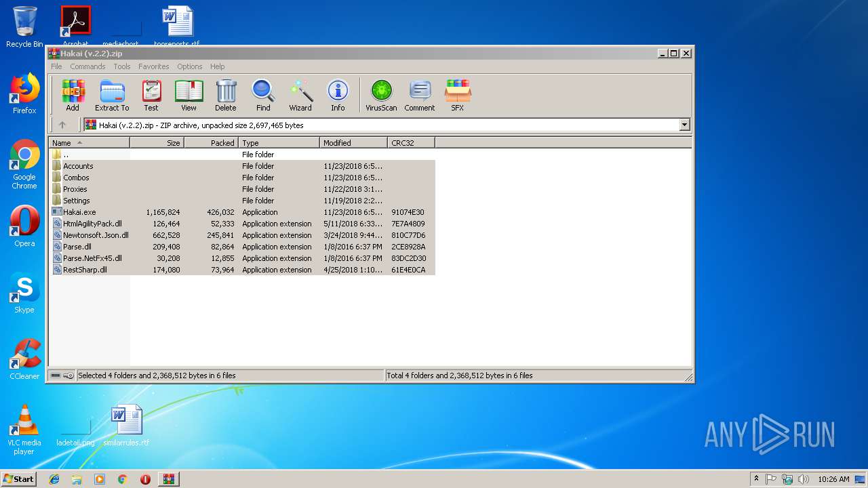Launch the Wizard tool

pyautogui.click(x=300, y=95)
